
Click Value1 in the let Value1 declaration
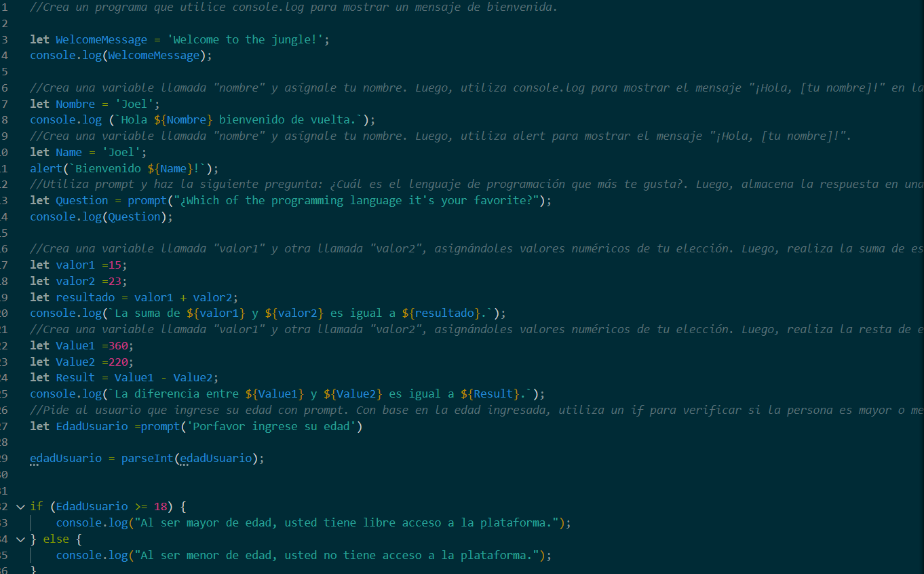click(x=75, y=345)
